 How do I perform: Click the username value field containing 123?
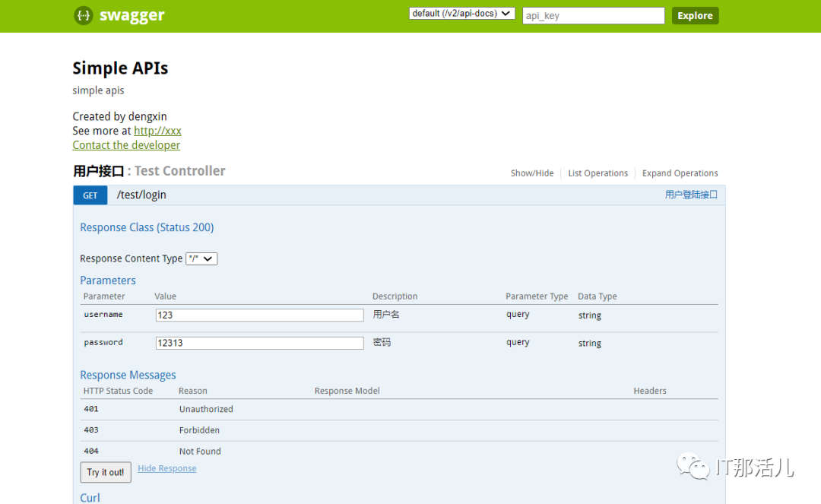[260, 315]
